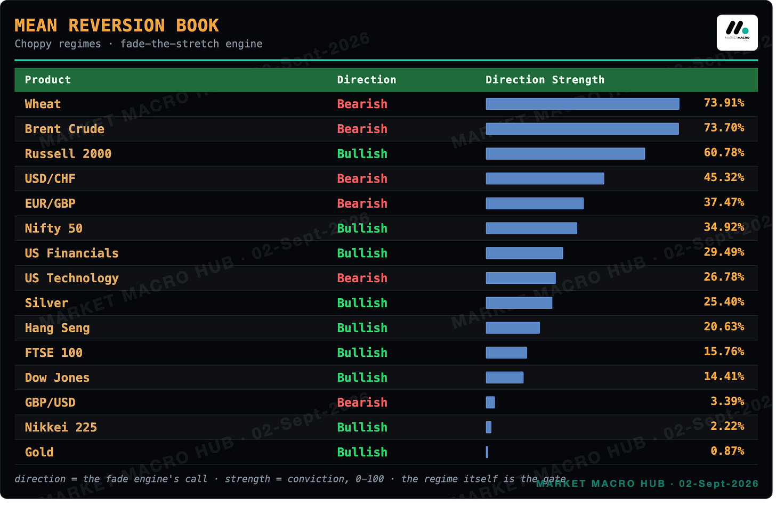Click Bearish direction in Brent Crude row
The image size is (776, 532).
(362, 129)
